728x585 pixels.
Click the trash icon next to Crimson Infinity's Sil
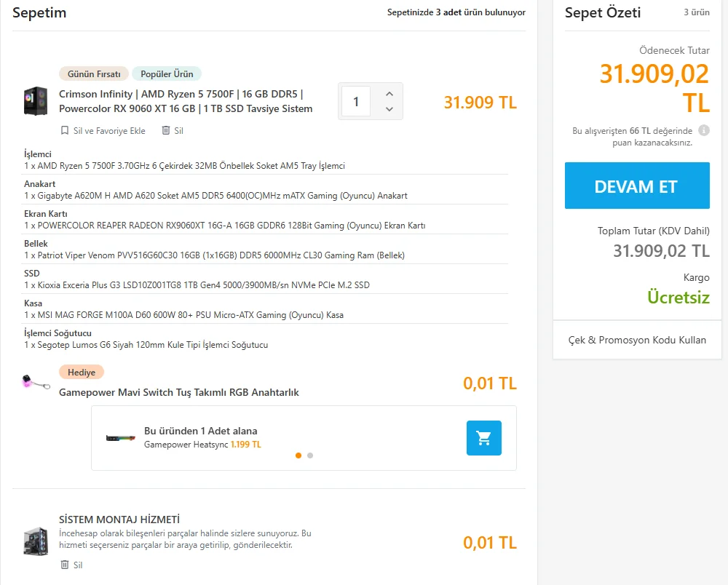[166, 130]
